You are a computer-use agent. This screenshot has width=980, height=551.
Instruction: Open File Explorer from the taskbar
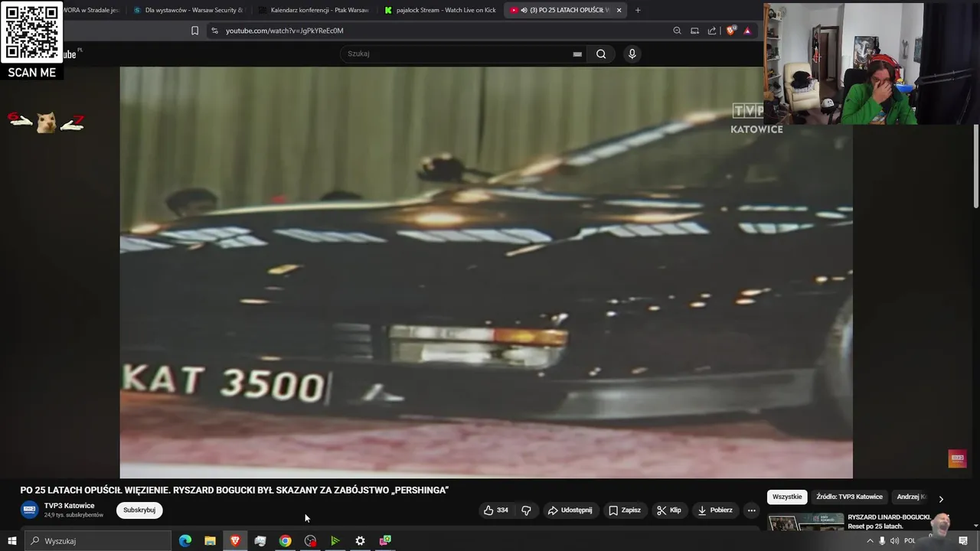tap(210, 540)
